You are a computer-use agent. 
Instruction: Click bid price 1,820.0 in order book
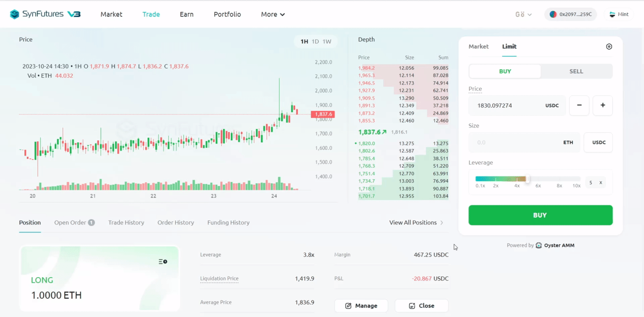pos(367,144)
